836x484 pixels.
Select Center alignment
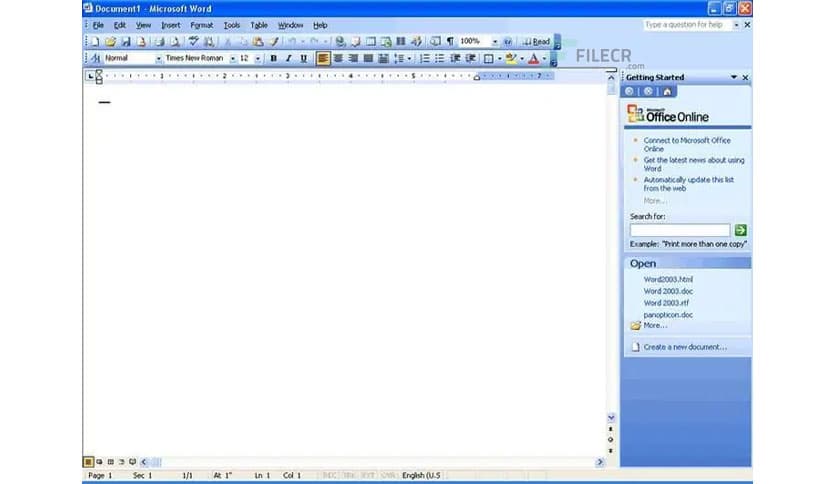tap(338, 59)
